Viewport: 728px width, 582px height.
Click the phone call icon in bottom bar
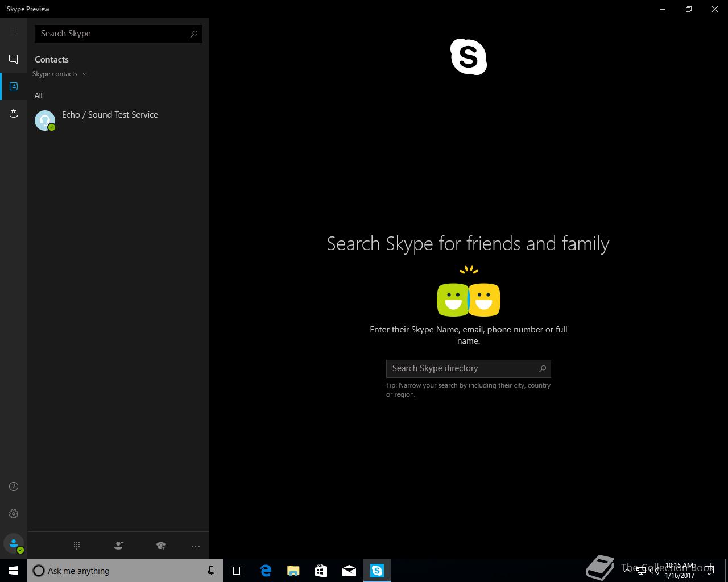pyautogui.click(x=161, y=546)
